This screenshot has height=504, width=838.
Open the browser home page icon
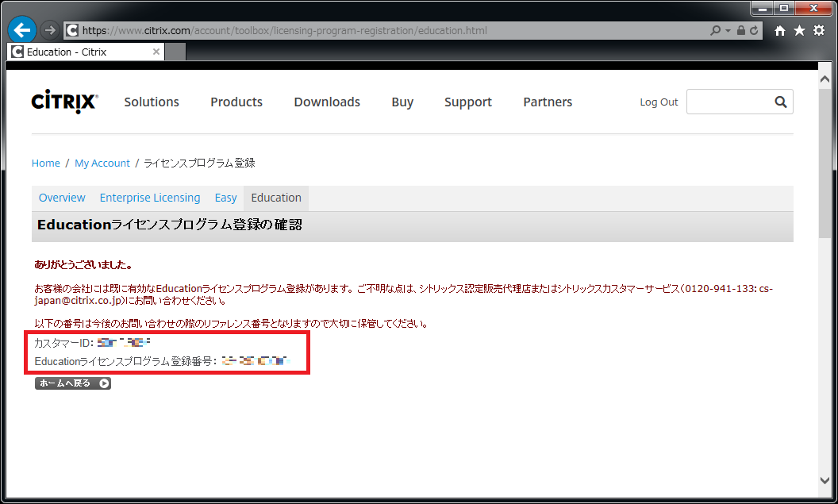coord(780,30)
